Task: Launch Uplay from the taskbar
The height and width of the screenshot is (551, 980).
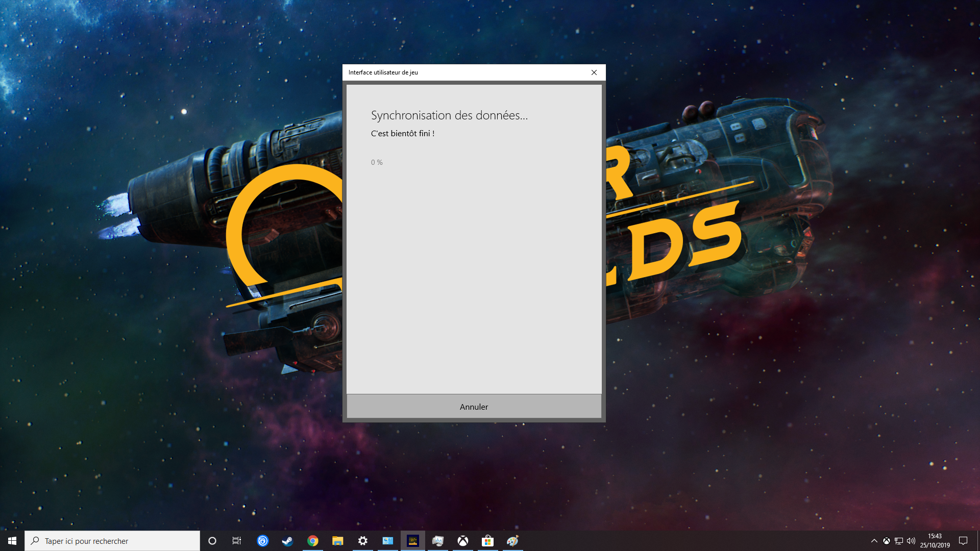Action: [262, 541]
